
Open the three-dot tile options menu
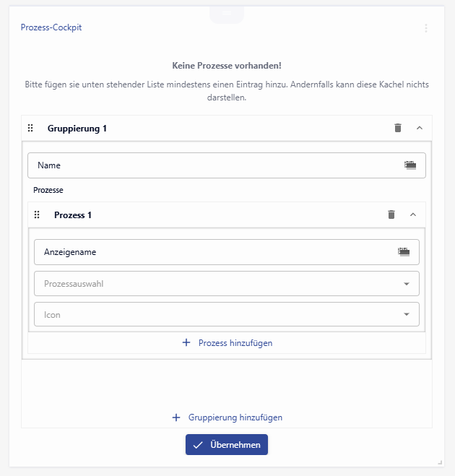[425, 28]
